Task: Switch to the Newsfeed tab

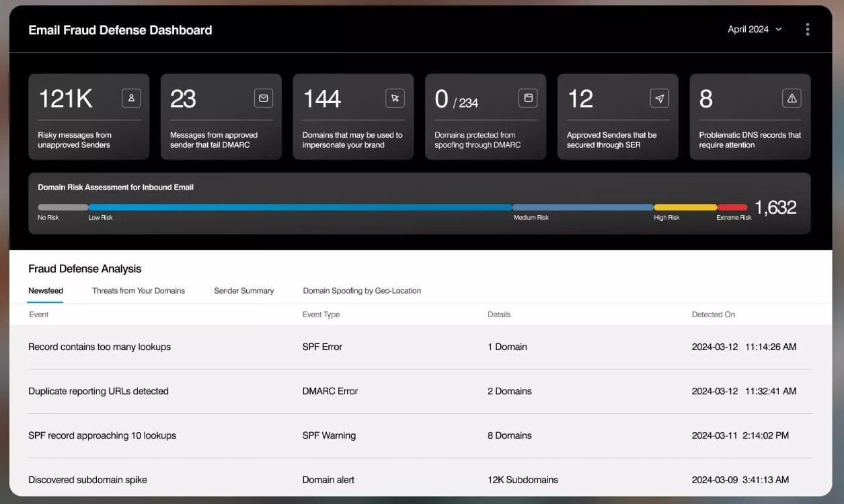Action: pyautogui.click(x=45, y=290)
